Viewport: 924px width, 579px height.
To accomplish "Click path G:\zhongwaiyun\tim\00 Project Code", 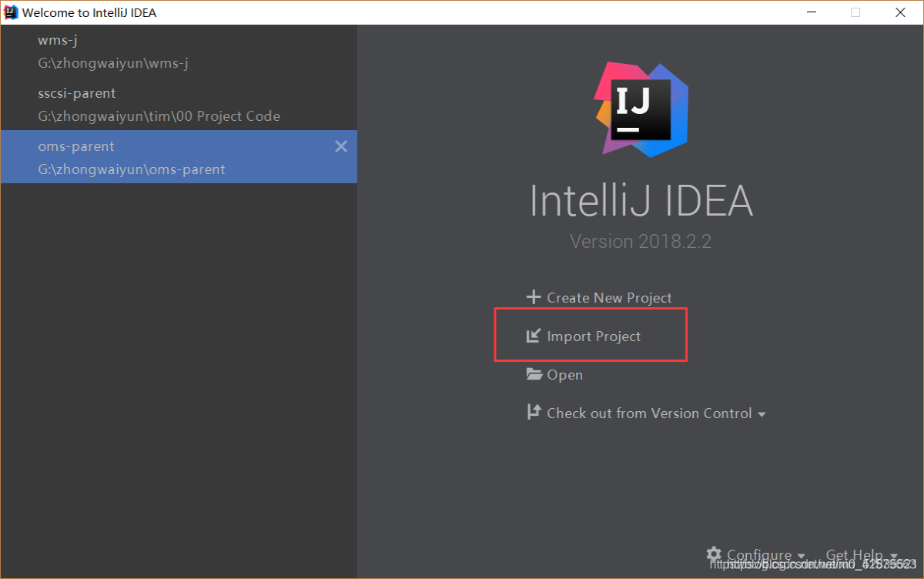I will pyautogui.click(x=159, y=116).
